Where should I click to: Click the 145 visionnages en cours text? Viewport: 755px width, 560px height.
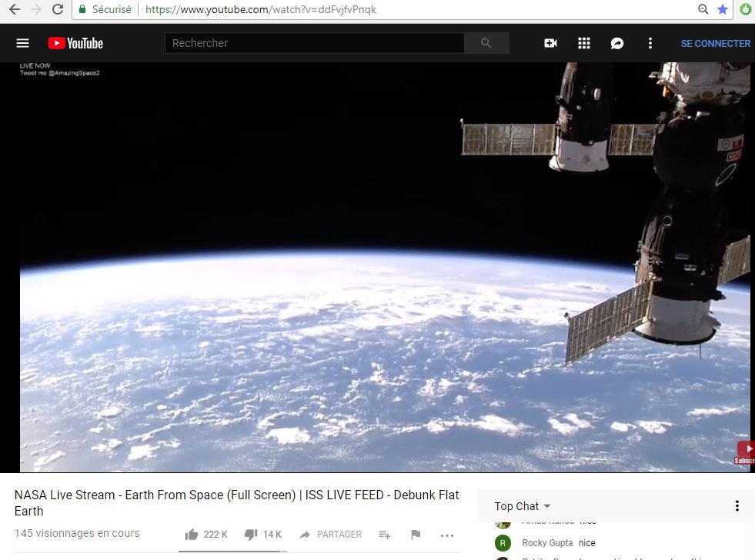77,533
